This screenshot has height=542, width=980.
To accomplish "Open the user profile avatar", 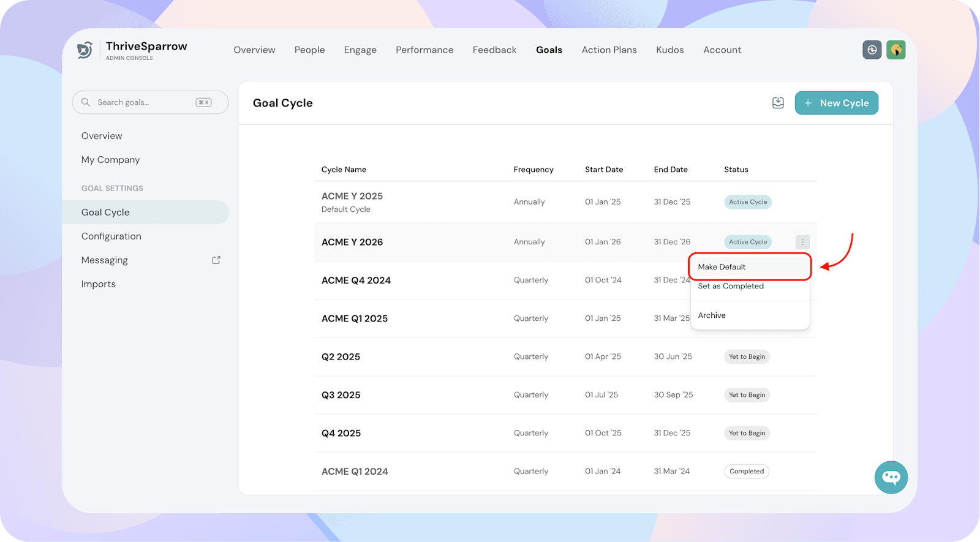I will pos(895,50).
